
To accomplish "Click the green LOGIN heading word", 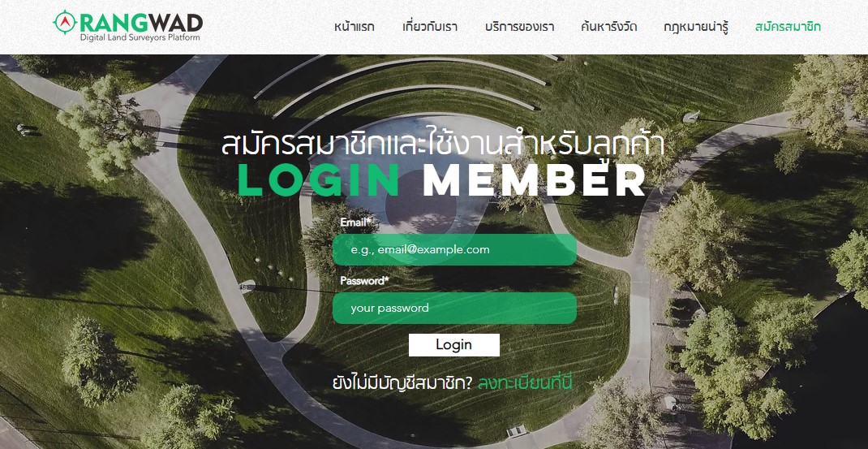I will [x=320, y=181].
